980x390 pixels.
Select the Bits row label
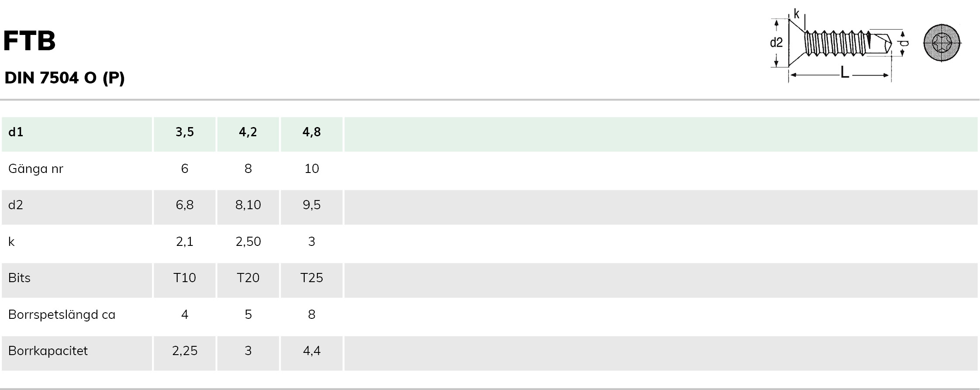pyautogui.click(x=19, y=278)
